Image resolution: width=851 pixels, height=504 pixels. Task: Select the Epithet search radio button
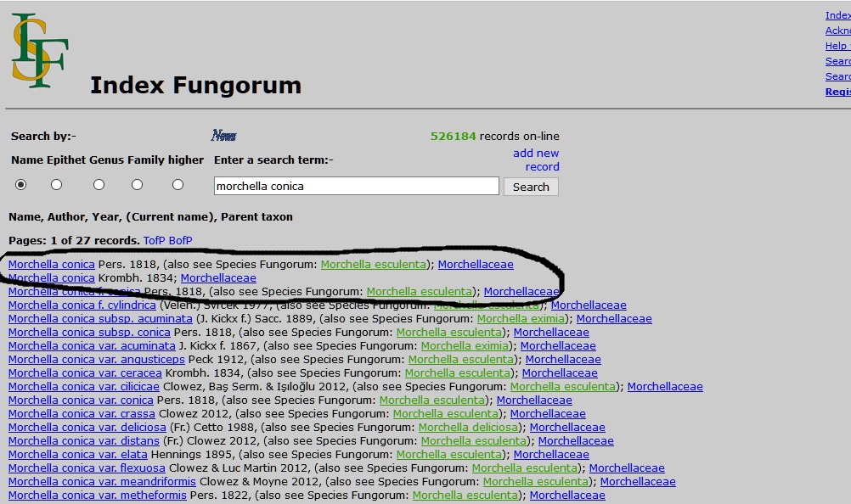[56, 185]
